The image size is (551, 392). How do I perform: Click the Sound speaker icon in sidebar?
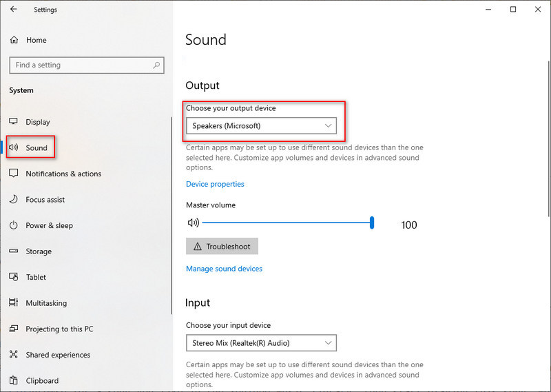(13, 147)
